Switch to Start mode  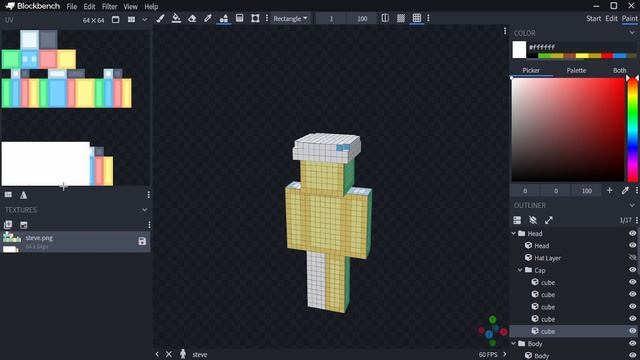(593, 18)
